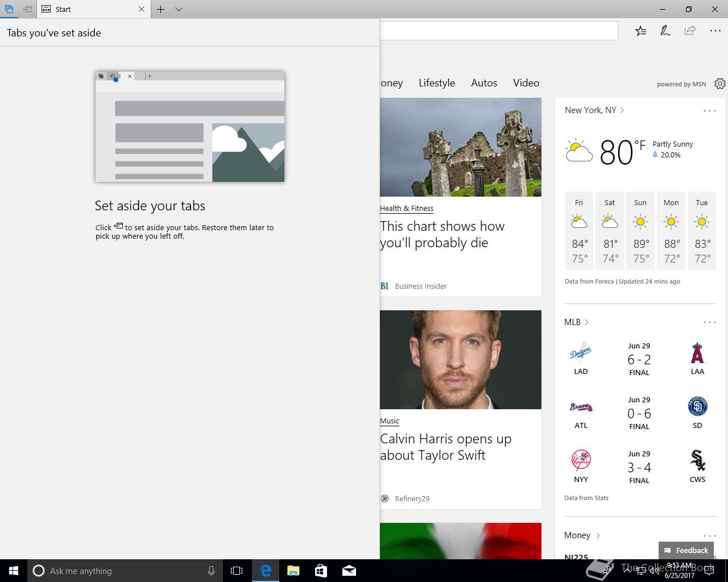Screen dimensions: 728x582
Task: Open ATL vs SD 0-6 final score
Action: pos(639,413)
